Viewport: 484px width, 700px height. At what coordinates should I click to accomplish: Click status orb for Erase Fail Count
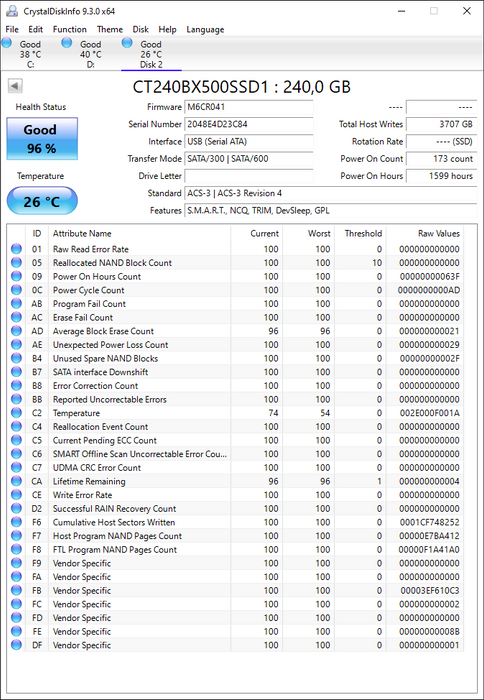pyautogui.click(x=17, y=317)
